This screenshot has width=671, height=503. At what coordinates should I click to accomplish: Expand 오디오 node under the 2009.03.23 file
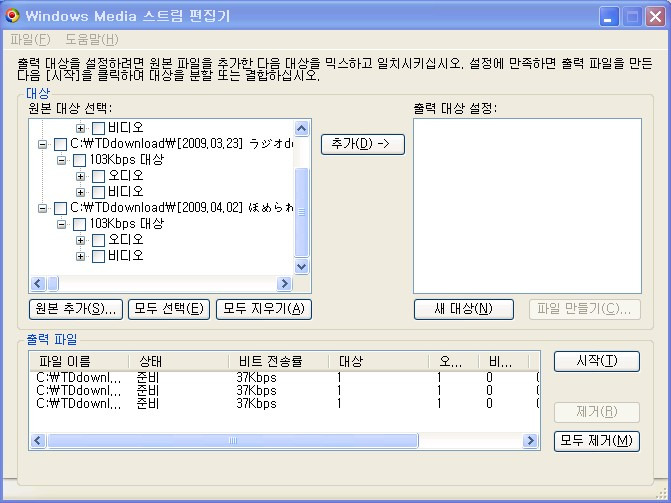coord(80,176)
